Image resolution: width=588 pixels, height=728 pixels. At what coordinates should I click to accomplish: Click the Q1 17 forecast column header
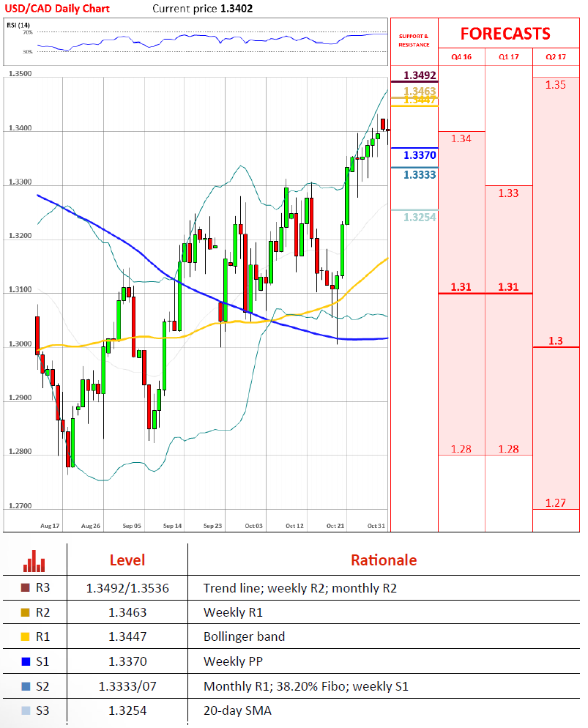click(509, 56)
